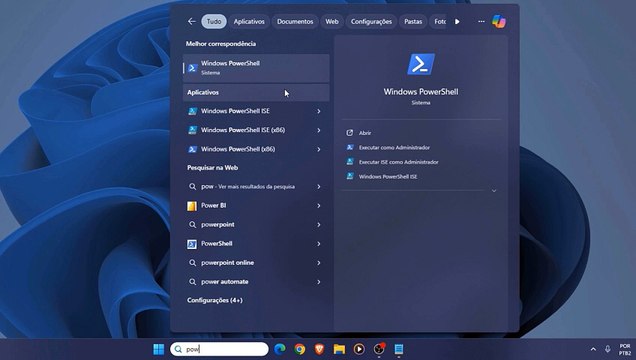The image size is (636, 360).
Task: Expand the power automate chevron
Action: [x=319, y=282]
